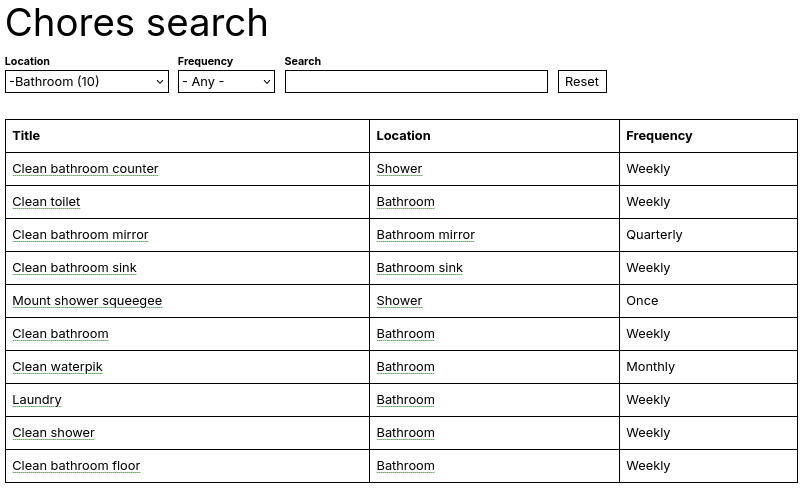Image resolution: width=805 pixels, height=491 pixels.
Task: Click Bathroom location in Clean bathroom floor row
Action: (406, 466)
